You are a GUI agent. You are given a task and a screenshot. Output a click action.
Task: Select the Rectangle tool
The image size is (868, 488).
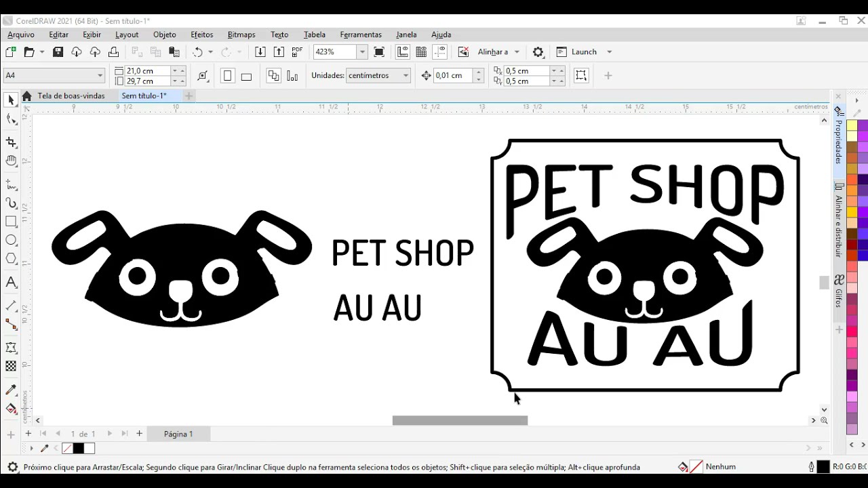pos(11,222)
